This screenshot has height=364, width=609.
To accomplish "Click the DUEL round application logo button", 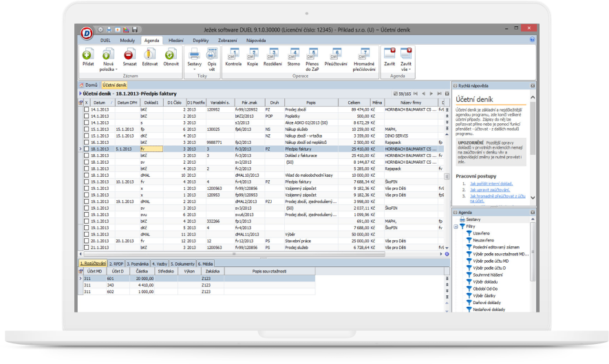I will point(87,34).
